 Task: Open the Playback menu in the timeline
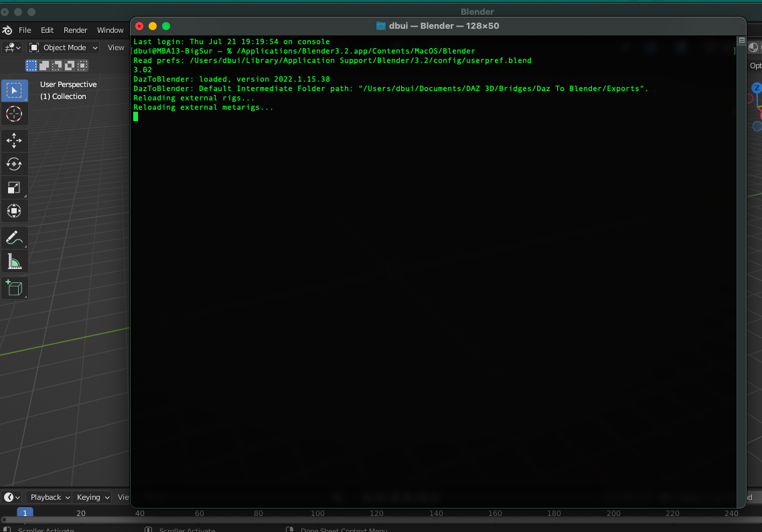point(48,497)
